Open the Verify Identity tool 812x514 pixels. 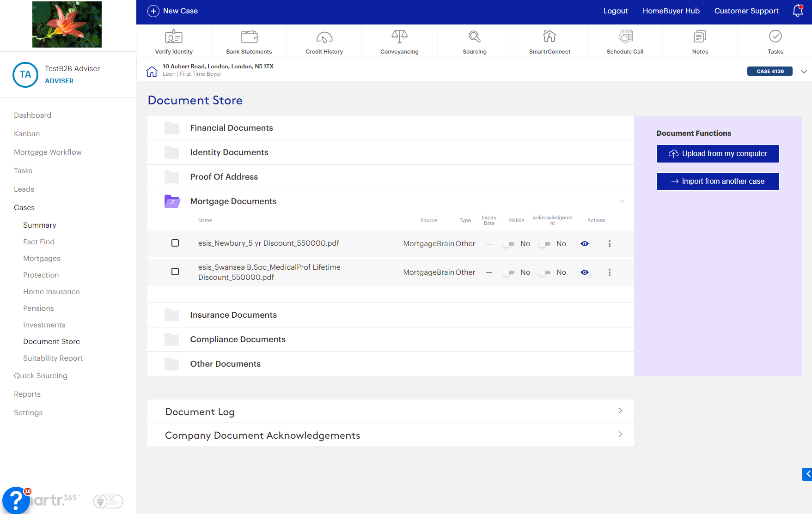pos(174,42)
